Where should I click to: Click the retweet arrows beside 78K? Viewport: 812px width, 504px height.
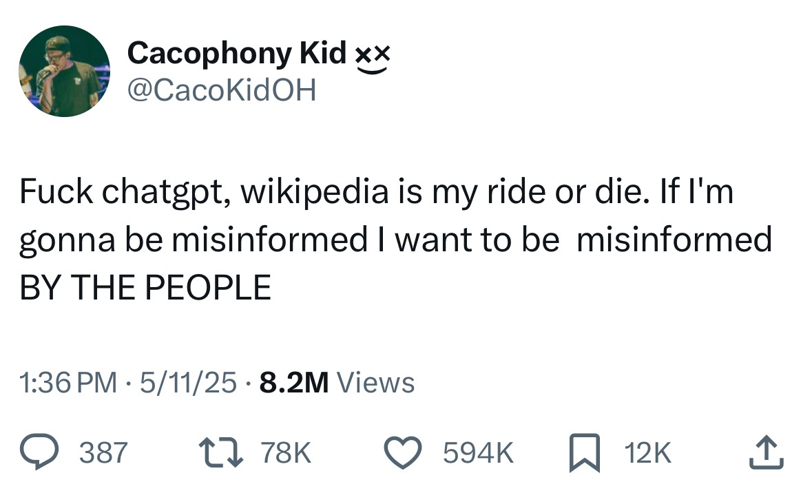[x=222, y=452]
